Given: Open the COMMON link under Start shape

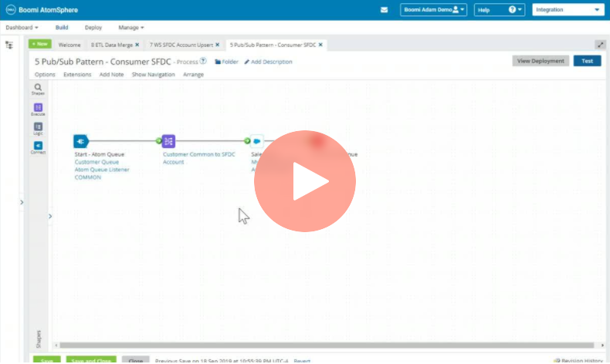Looking at the screenshot, I should point(87,177).
